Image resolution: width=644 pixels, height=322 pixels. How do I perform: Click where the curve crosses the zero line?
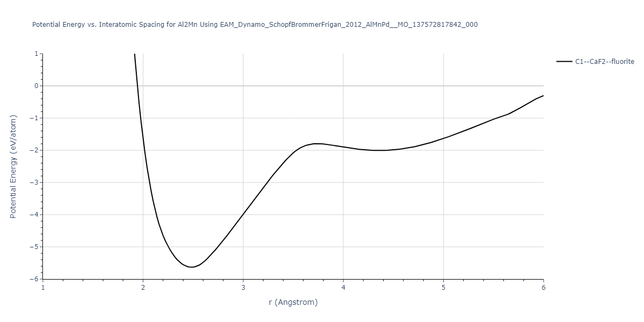pos(137,86)
